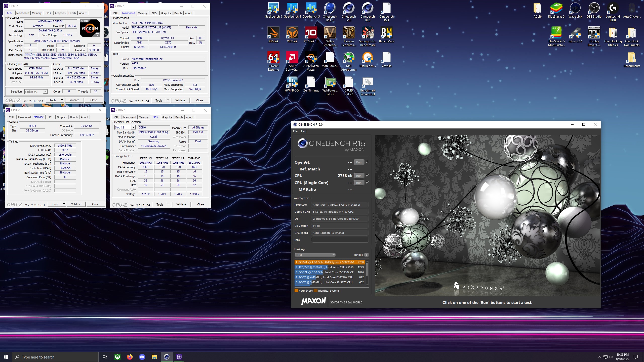Open OBS Studio desktop shortcut

tap(594, 11)
